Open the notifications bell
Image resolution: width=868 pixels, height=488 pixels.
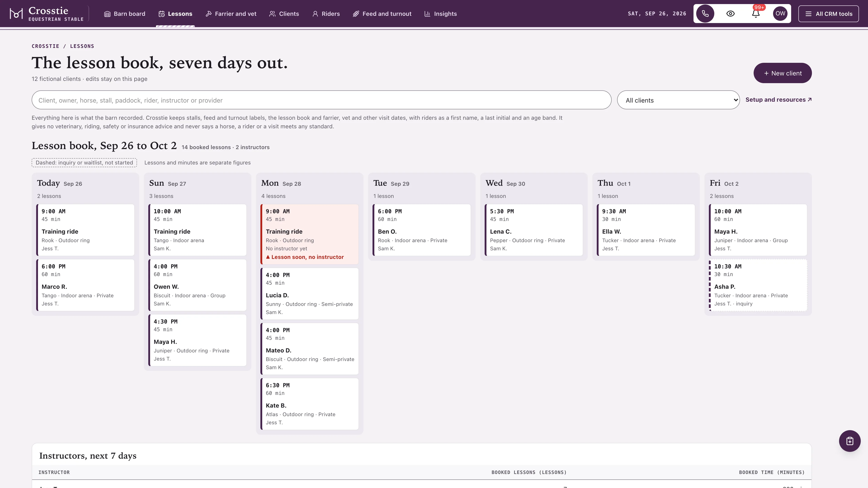755,14
